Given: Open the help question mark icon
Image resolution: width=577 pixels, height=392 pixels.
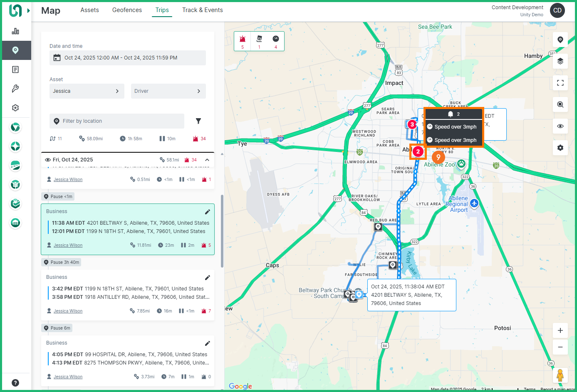Looking at the screenshot, I should (15, 383).
